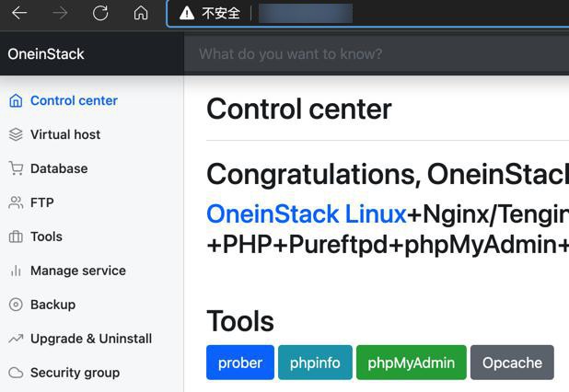The width and height of the screenshot is (569, 392).
Task: Click the Tools briefcase icon
Action: [x=16, y=237]
